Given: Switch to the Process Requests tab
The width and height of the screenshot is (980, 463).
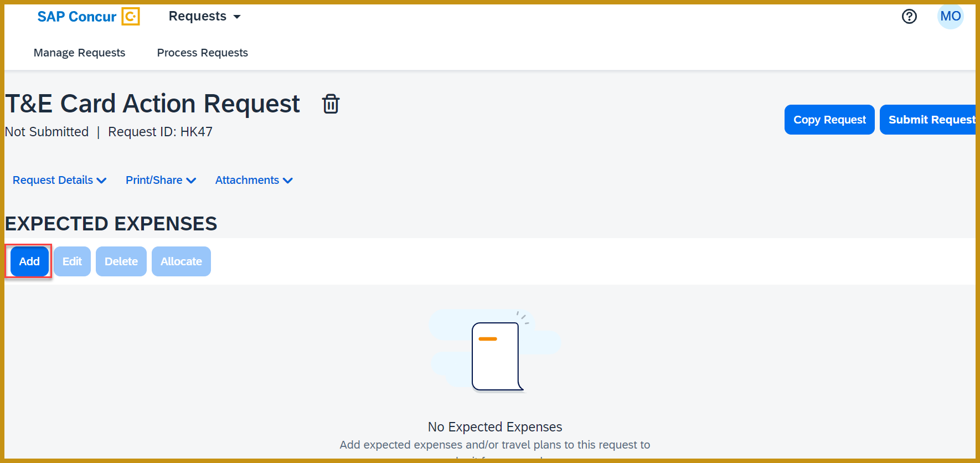Looking at the screenshot, I should coord(202,53).
